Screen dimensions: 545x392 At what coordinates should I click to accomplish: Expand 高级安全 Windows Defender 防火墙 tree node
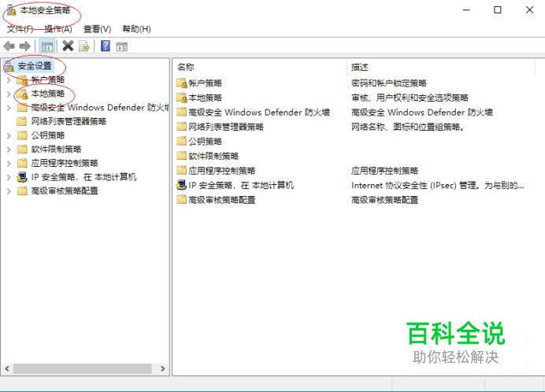tap(9, 108)
